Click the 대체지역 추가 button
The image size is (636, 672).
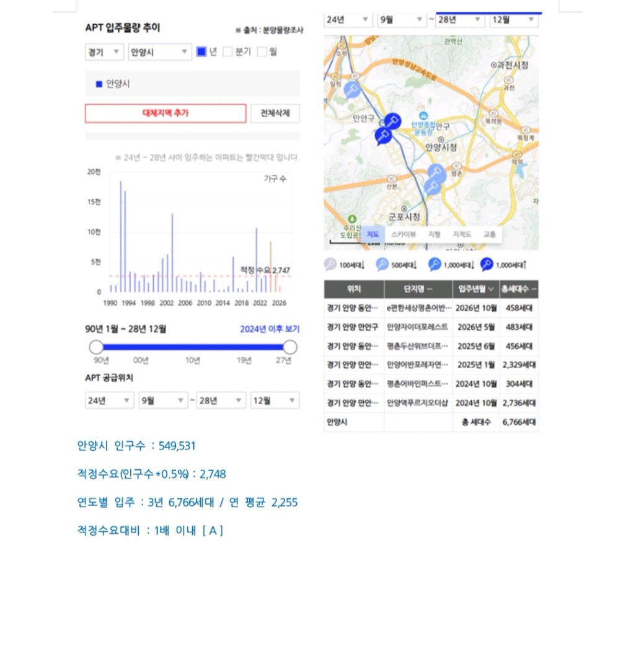coord(166,113)
